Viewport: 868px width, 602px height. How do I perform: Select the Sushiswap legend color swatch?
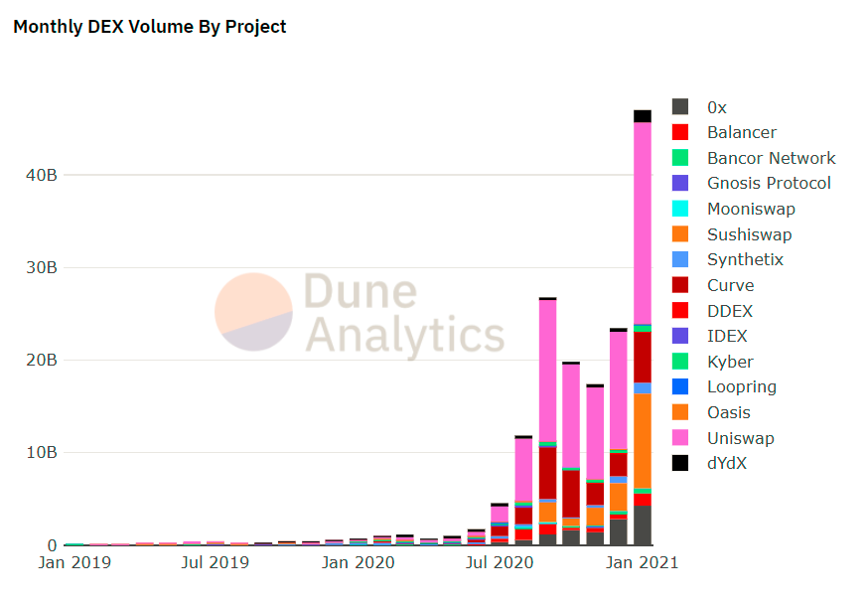(679, 233)
